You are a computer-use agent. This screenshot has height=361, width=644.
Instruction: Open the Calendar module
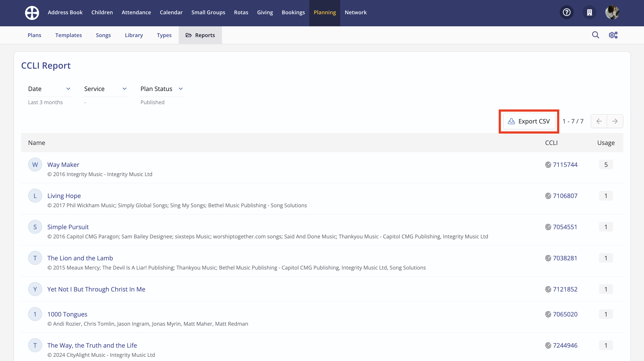171,12
